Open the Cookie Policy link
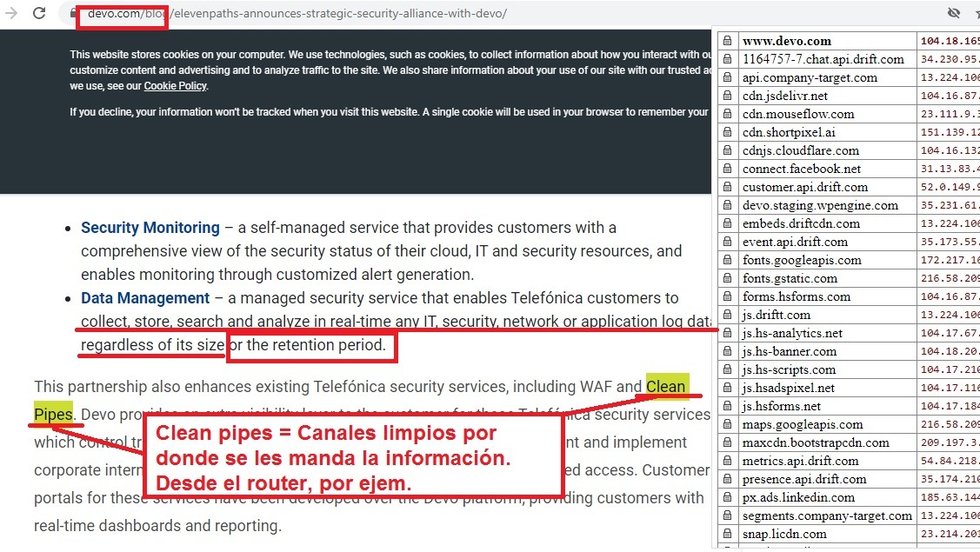 [175, 86]
